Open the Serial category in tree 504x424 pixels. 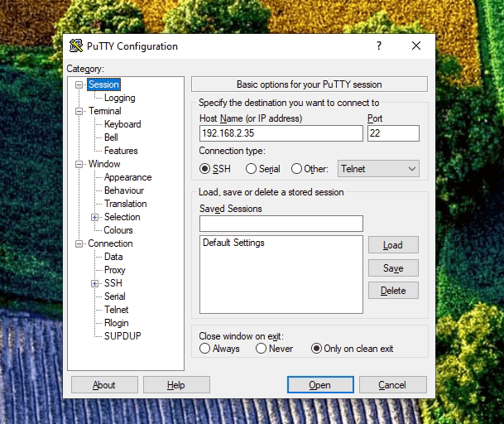click(x=115, y=296)
